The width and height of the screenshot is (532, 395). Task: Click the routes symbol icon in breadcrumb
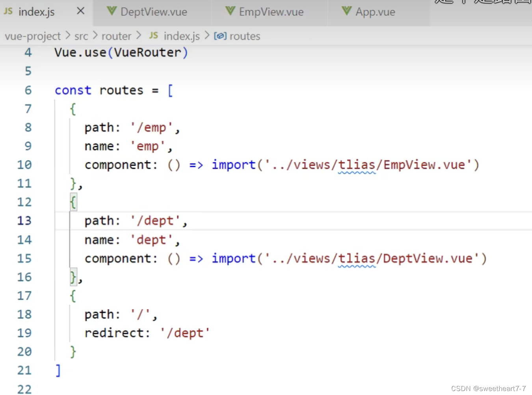tap(220, 36)
